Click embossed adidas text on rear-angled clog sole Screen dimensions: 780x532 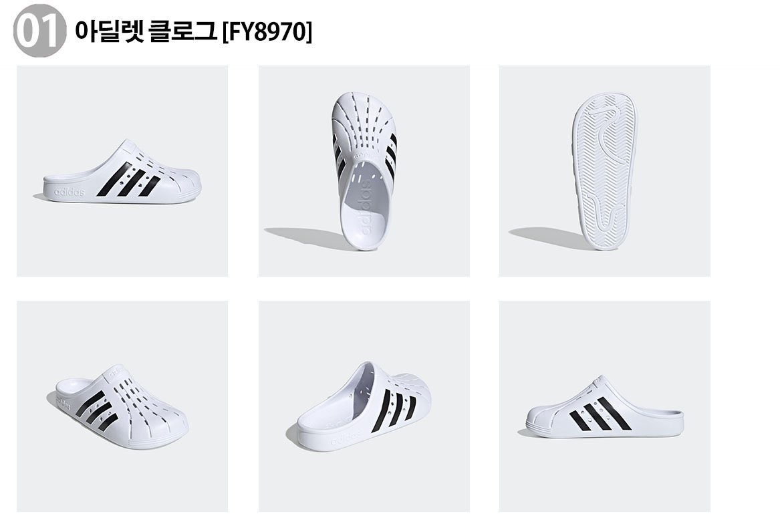point(344,438)
